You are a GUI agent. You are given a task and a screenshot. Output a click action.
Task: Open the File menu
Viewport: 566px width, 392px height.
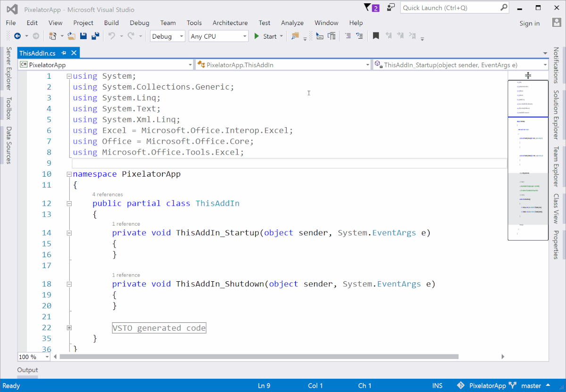point(11,23)
